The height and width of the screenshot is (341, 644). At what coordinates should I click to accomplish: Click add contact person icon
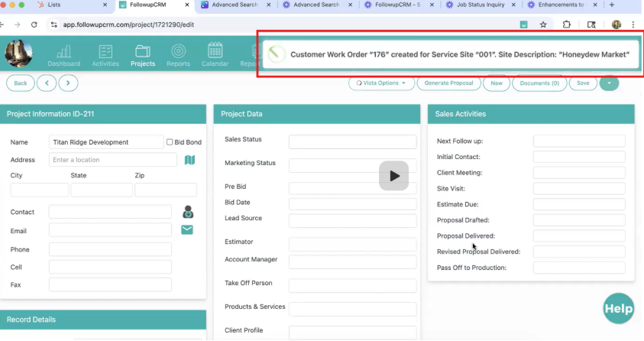[188, 212]
